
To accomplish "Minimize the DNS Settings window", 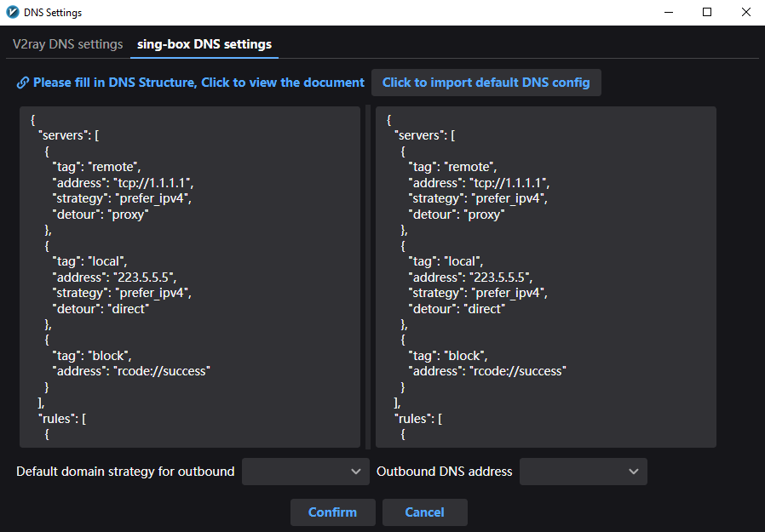I will [669, 12].
